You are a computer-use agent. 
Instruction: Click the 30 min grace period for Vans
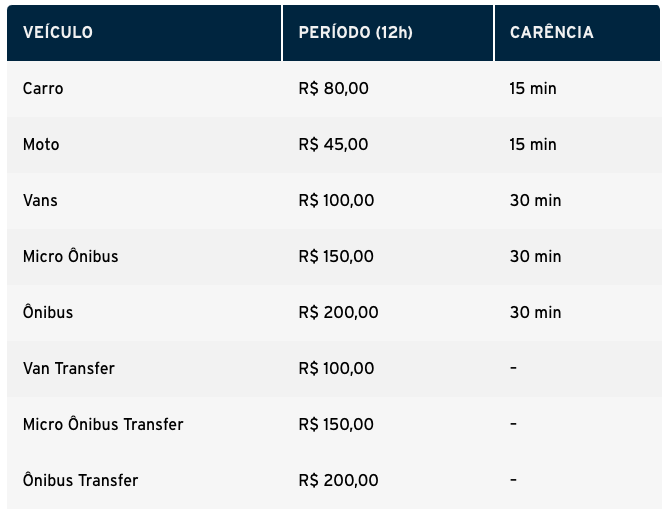[x=535, y=200]
